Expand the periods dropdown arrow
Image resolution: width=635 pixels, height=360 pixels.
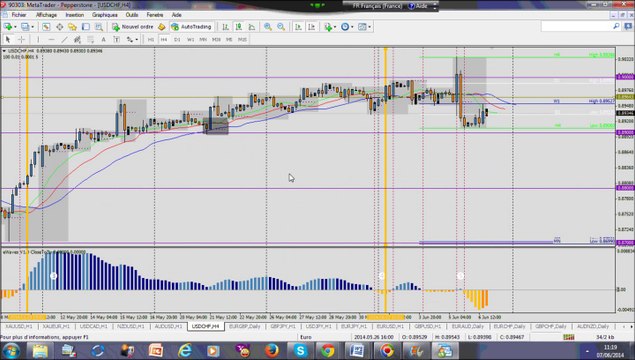352,27
